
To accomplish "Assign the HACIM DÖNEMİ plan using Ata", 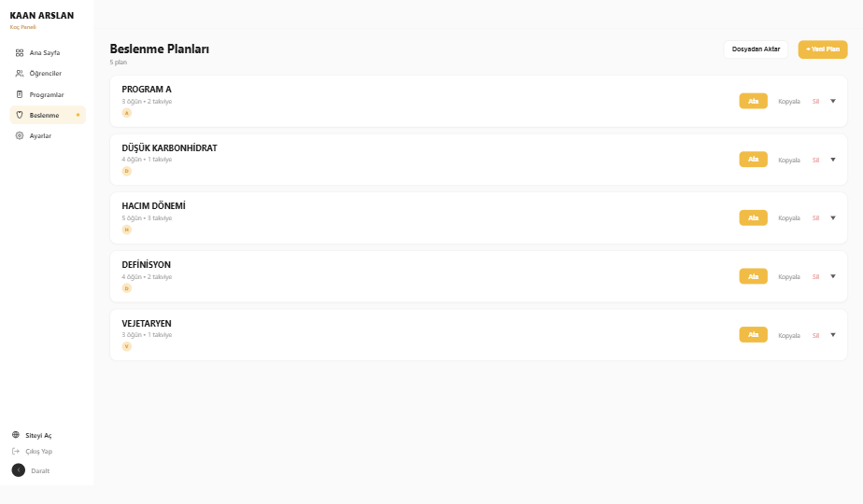I will 753,217.
